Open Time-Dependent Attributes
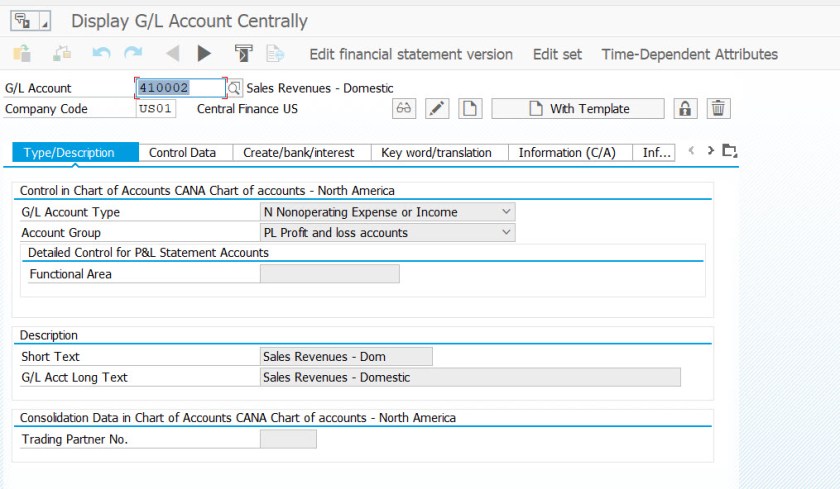 click(x=689, y=54)
